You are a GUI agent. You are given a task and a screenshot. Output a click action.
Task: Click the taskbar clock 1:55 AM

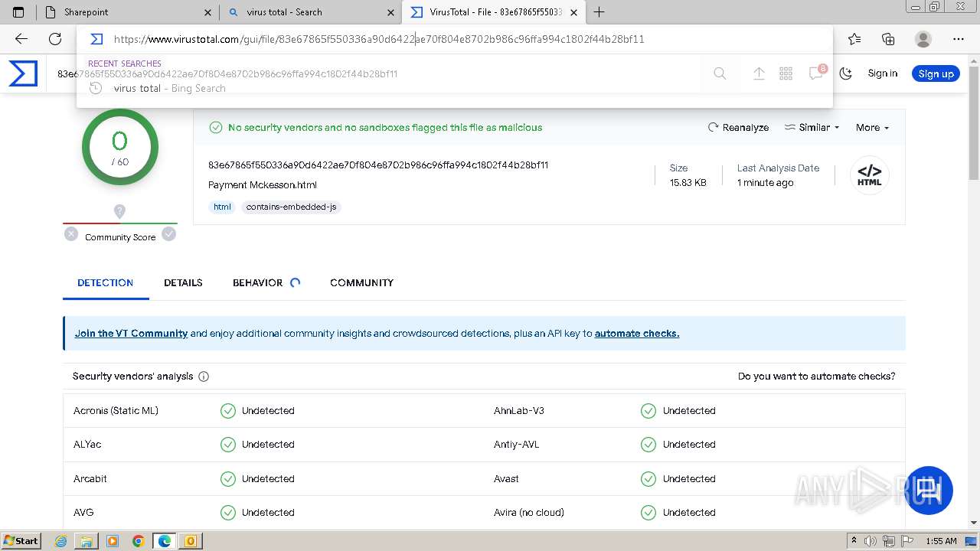(x=941, y=541)
